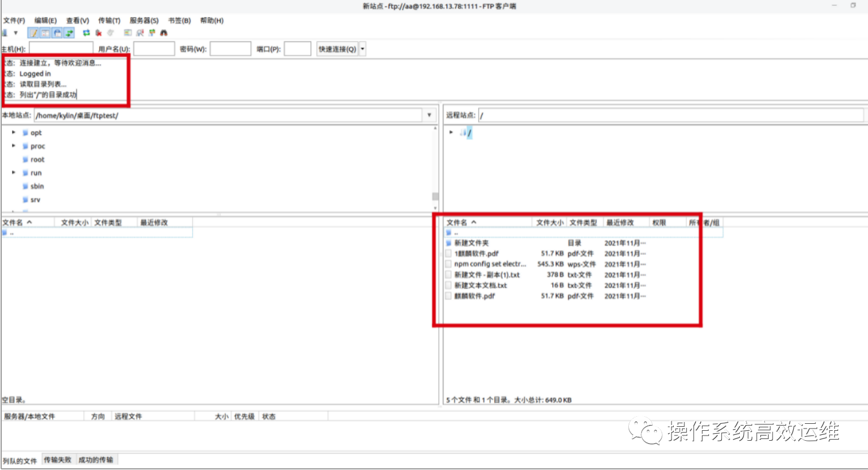Screen dimensions: 868x470
Task: Select remote file 新建文件 - 副本(1).txt
Action: (487, 275)
